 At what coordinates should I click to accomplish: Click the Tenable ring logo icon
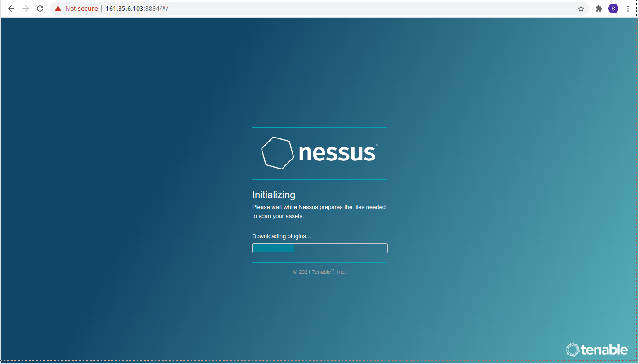[572, 350]
